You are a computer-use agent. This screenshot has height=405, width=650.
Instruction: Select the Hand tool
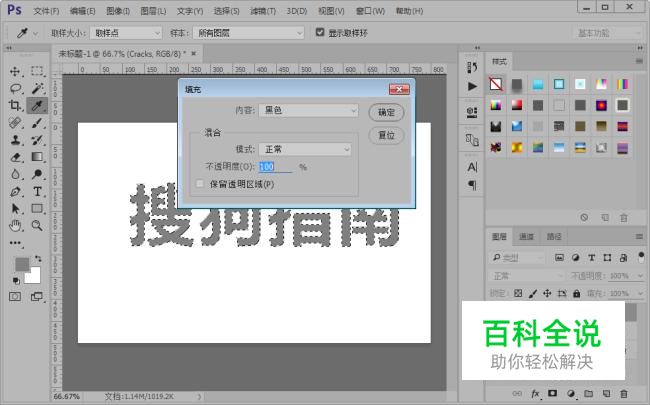(15, 226)
